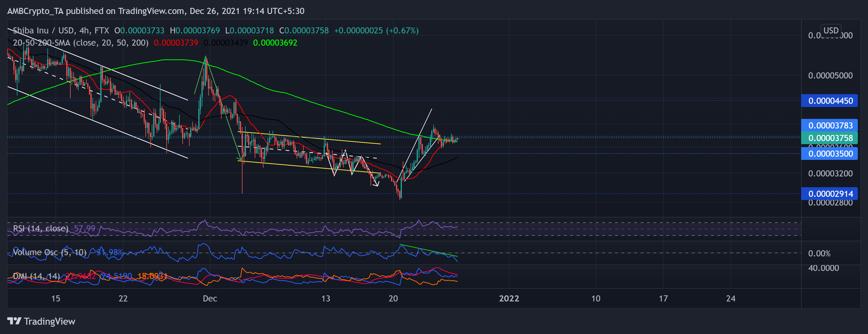This screenshot has height=334, width=868.
Task: Open the USD price scale dropdown
Action: point(831,30)
